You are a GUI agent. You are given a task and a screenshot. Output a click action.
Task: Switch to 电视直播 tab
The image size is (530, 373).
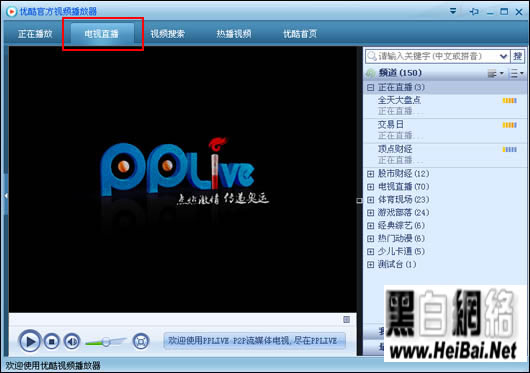click(x=102, y=34)
